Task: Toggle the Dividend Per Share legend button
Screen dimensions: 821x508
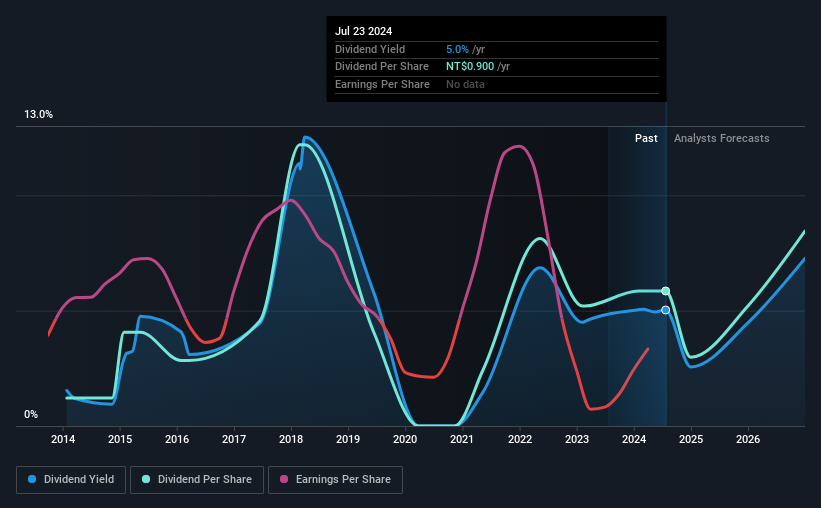Action: coord(197,480)
